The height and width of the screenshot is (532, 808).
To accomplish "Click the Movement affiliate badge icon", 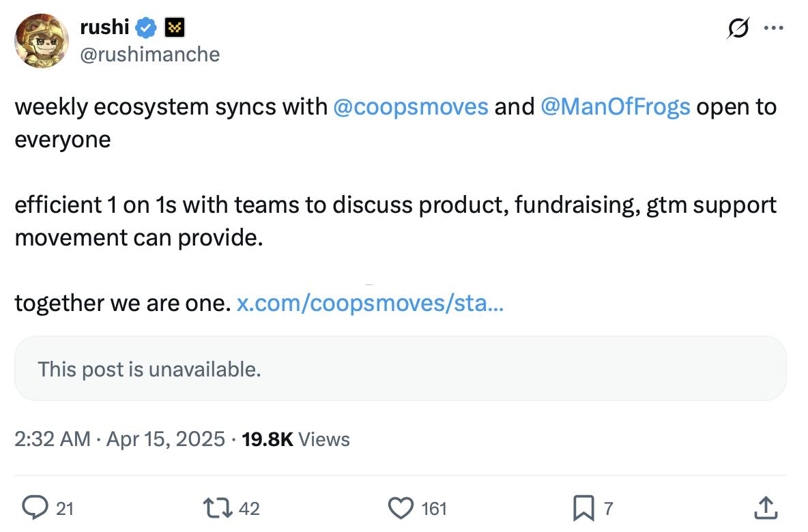I will (x=175, y=28).
